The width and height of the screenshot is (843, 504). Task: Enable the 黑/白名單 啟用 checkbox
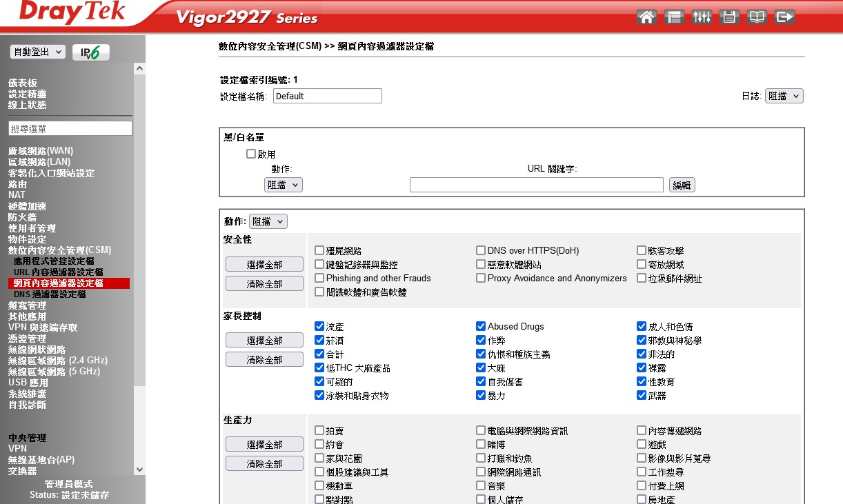252,154
